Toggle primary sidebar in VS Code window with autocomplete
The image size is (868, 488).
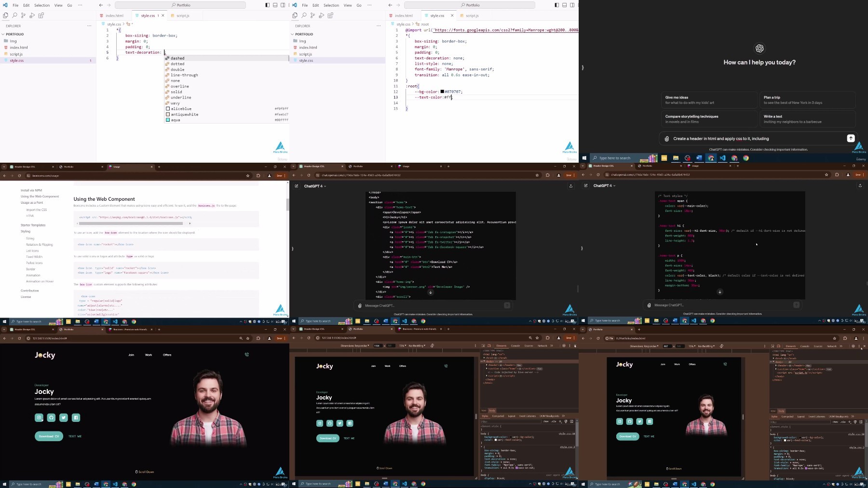tap(267, 5)
